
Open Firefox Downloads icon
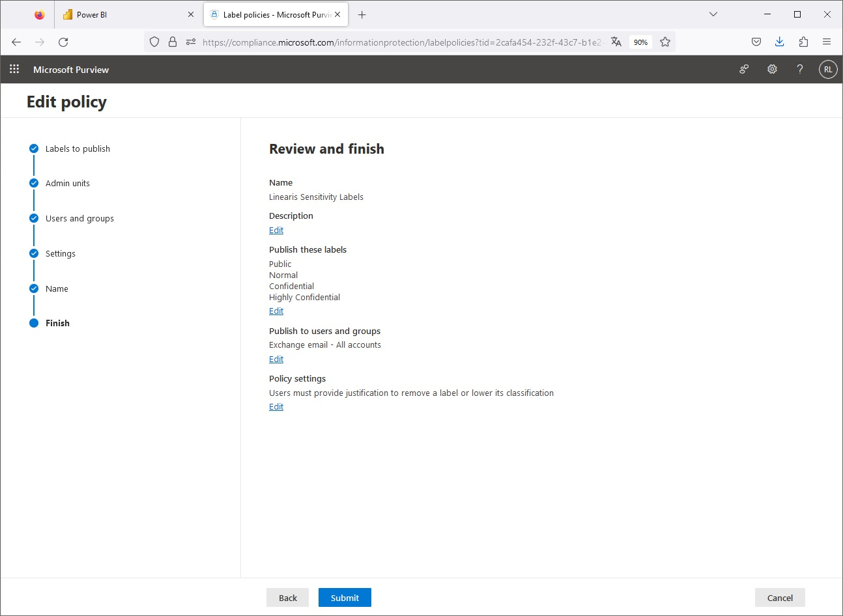pos(779,41)
